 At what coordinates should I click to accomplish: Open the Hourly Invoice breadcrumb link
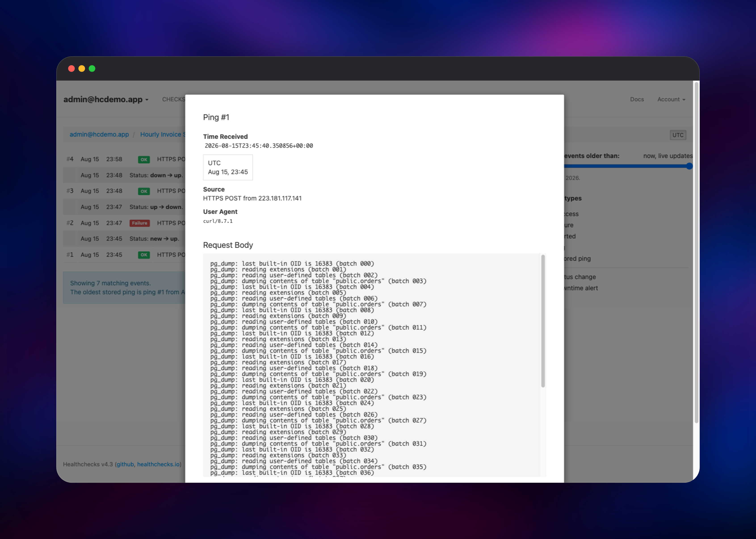(163, 134)
